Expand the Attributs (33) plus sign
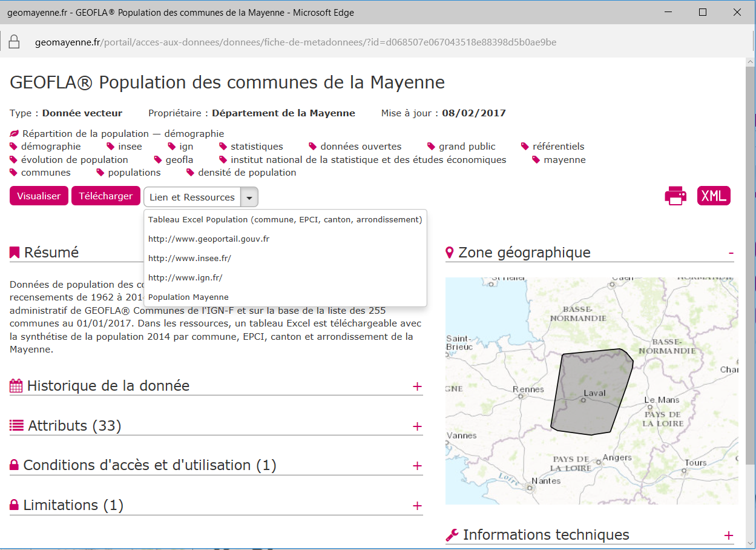 416,426
